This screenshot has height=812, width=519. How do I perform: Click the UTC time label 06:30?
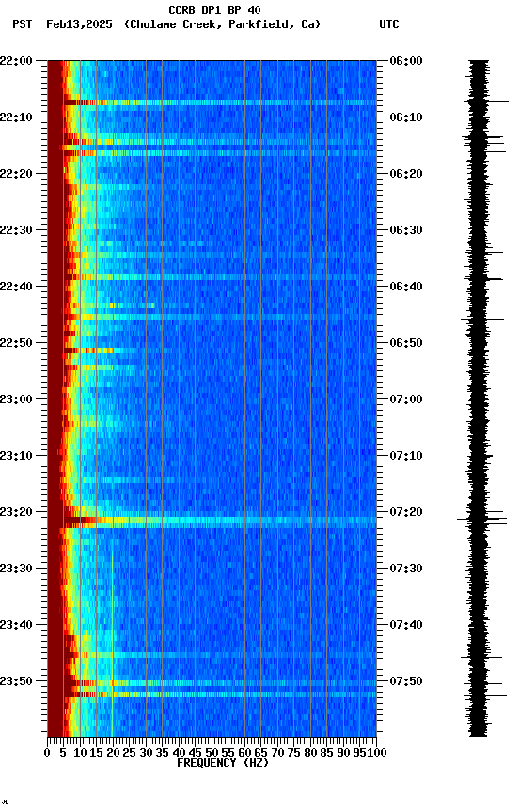tap(406, 230)
